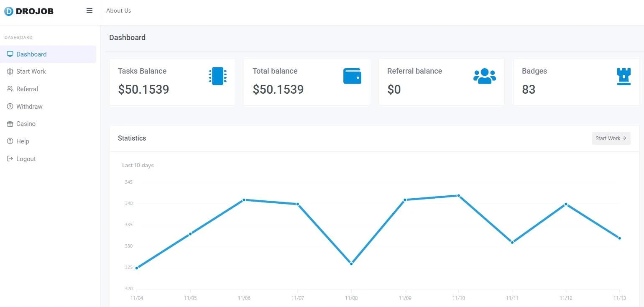Open the About Us page
The width and height of the screenshot is (644, 307).
pyautogui.click(x=118, y=10)
